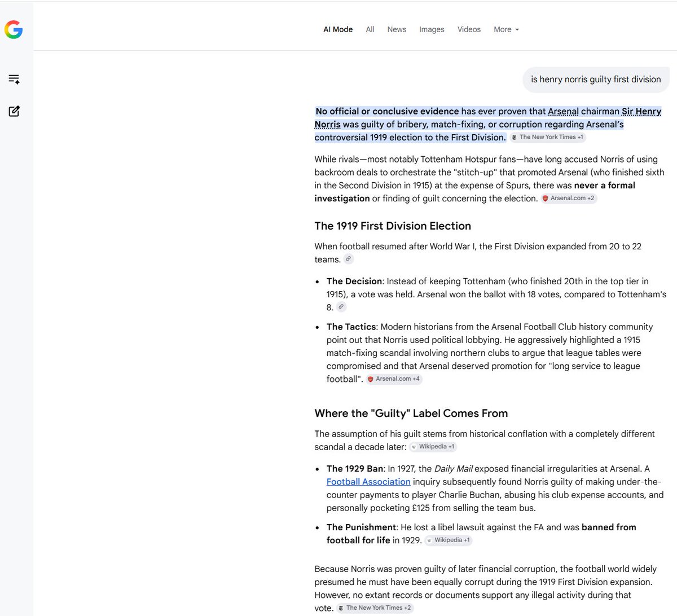Open link icon after '20 to 22 teams'
This screenshot has width=677, height=616.
click(349, 259)
